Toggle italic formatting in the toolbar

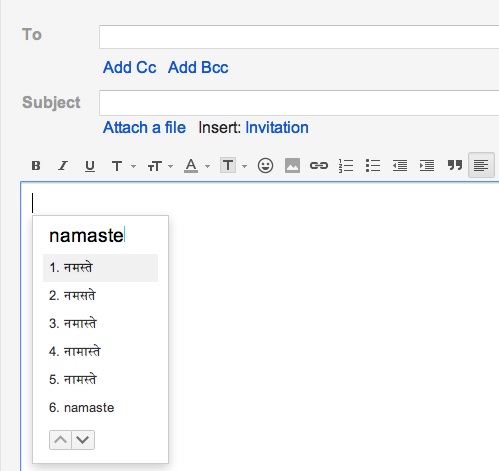coord(63,165)
